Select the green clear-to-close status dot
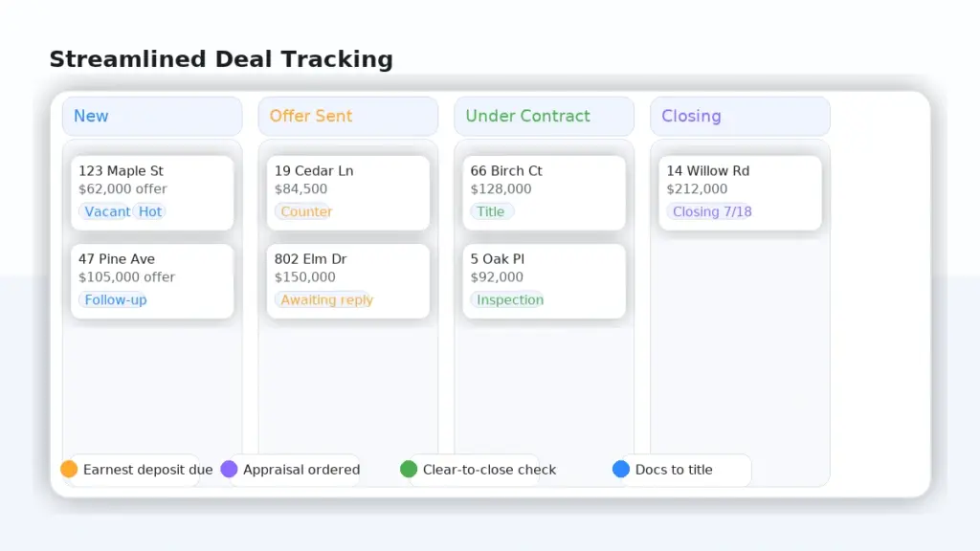Viewport: 980px width, 551px height. pos(410,470)
